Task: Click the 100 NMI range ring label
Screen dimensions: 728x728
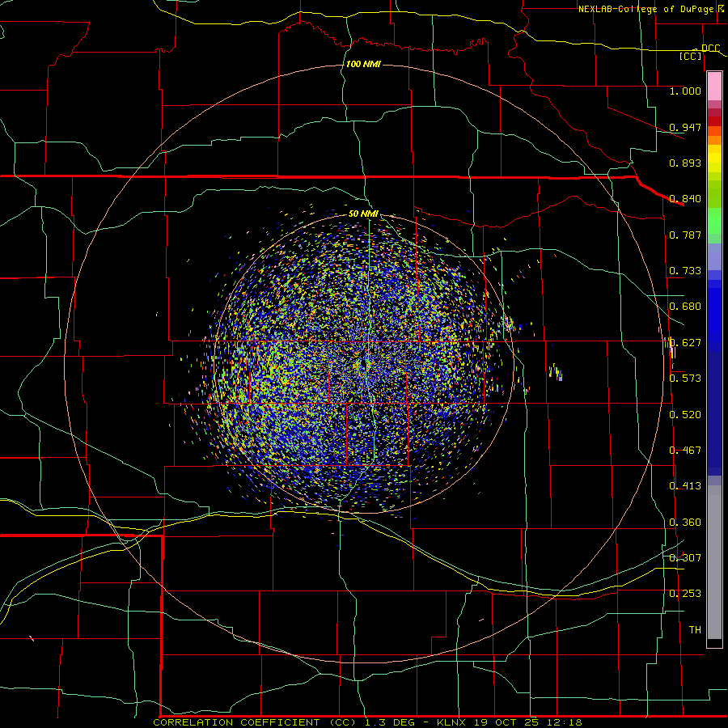Action: click(x=363, y=64)
